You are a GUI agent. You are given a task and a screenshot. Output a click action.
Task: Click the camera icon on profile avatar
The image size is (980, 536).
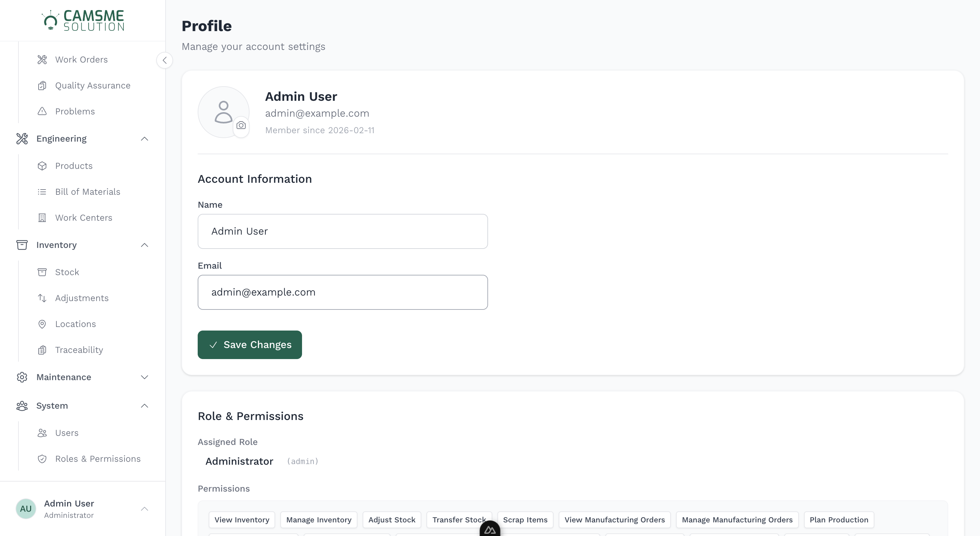tap(241, 126)
